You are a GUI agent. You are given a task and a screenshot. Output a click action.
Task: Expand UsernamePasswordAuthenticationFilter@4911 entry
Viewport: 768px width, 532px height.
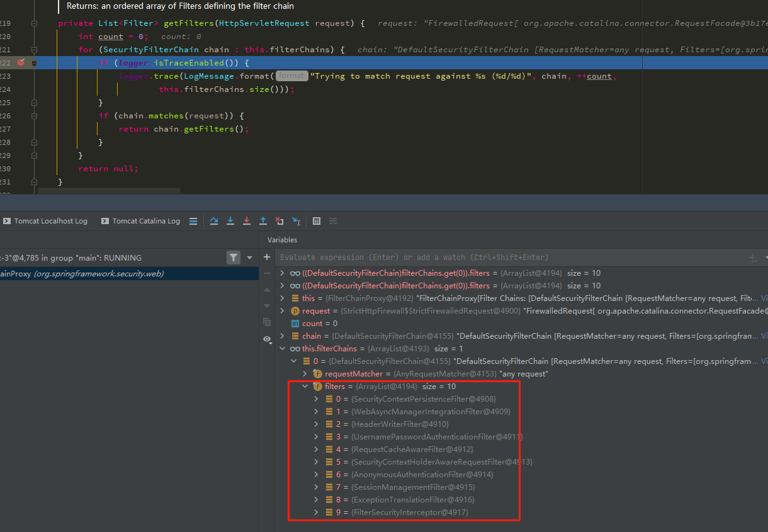[x=317, y=437]
